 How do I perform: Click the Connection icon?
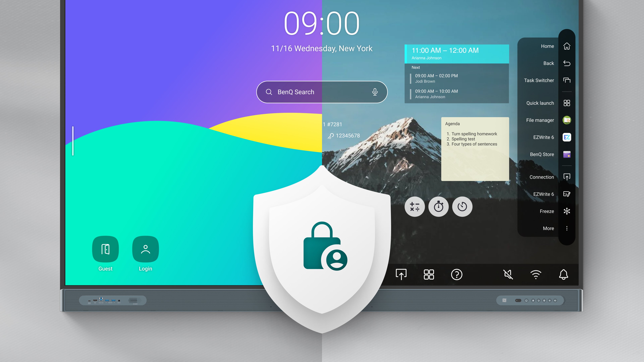pyautogui.click(x=566, y=177)
